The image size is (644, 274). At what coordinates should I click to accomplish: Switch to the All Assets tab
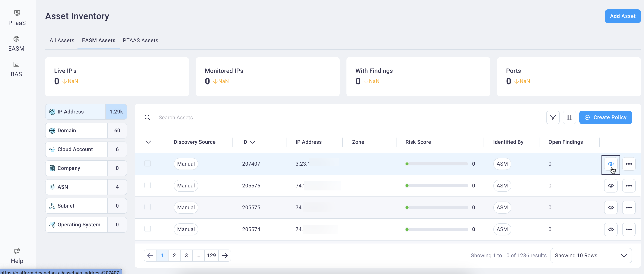pyautogui.click(x=62, y=40)
